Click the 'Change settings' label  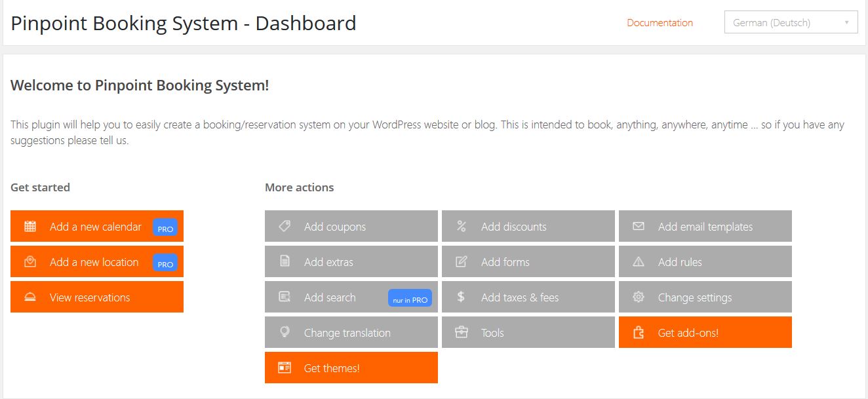pyautogui.click(x=695, y=297)
